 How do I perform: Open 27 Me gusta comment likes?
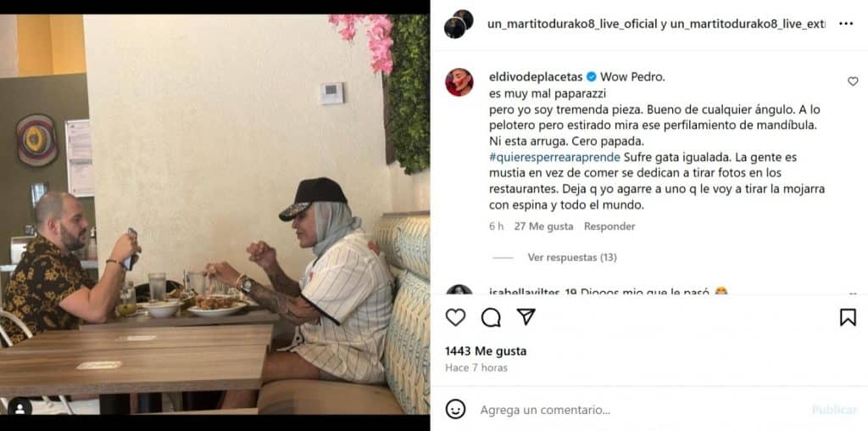[543, 227]
